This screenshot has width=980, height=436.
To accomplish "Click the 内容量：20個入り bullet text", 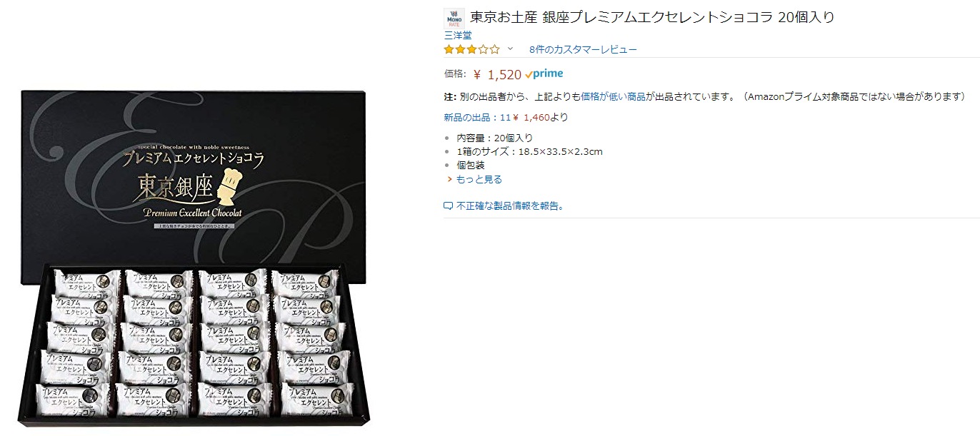I will tap(494, 138).
